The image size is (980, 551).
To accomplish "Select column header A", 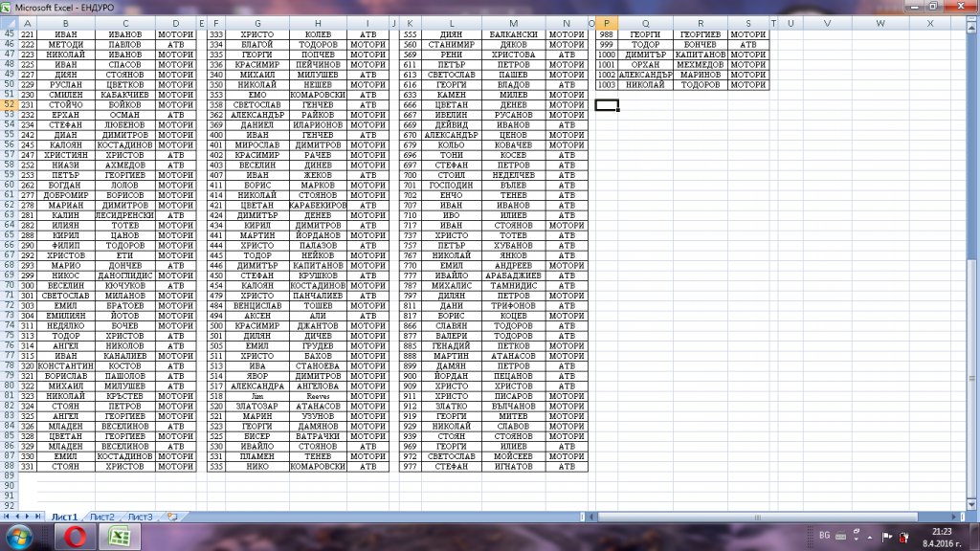I will tap(27, 23).
